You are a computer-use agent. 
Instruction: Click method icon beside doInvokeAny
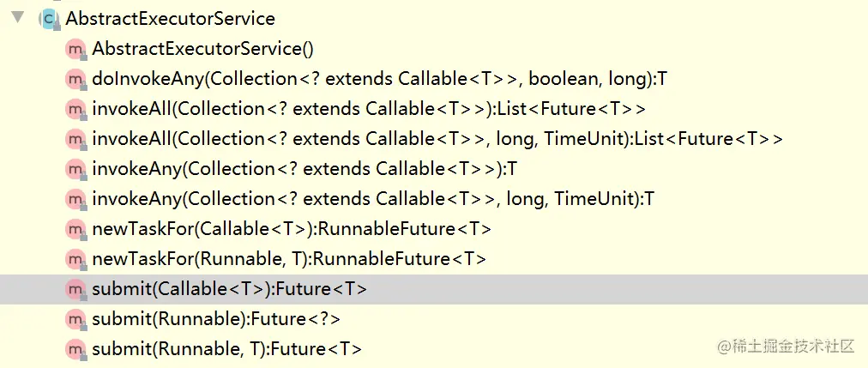pyautogui.click(x=75, y=79)
